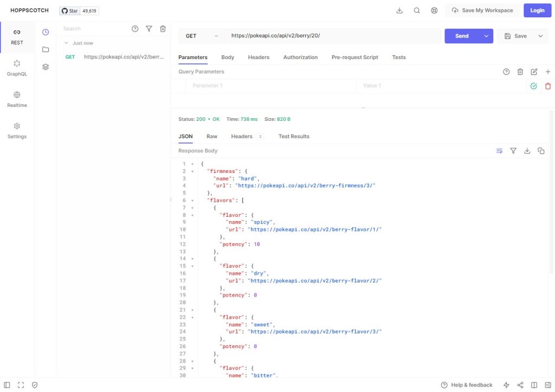Show request History clock icon
The height and width of the screenshot is (392, 555).
(46, 32)
